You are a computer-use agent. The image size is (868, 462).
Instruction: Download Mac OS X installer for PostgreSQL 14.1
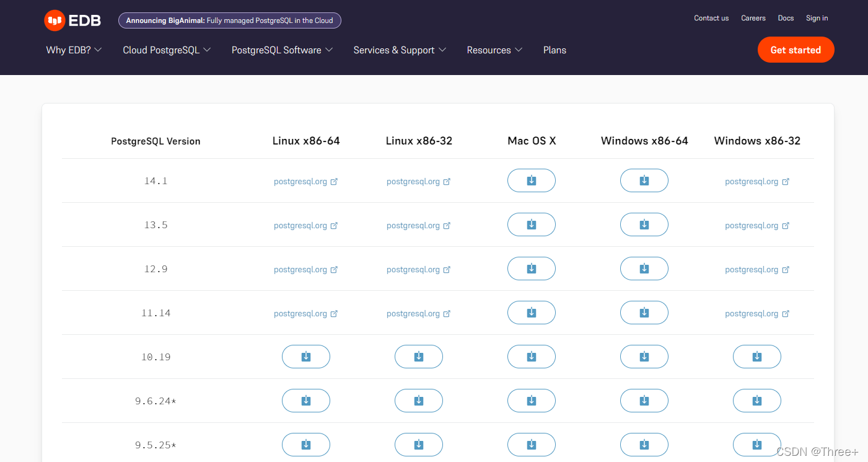(x=531, y=180)
